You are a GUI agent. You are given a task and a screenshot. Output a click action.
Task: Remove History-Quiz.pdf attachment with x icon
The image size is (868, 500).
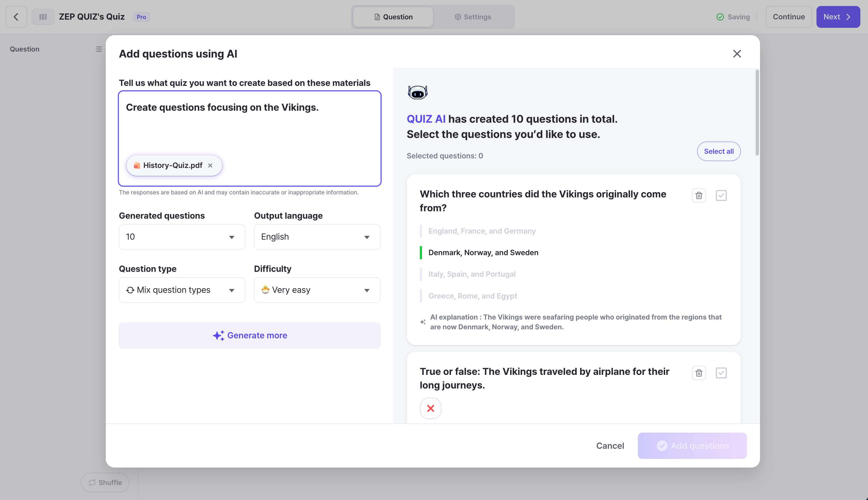pos(210,165)
